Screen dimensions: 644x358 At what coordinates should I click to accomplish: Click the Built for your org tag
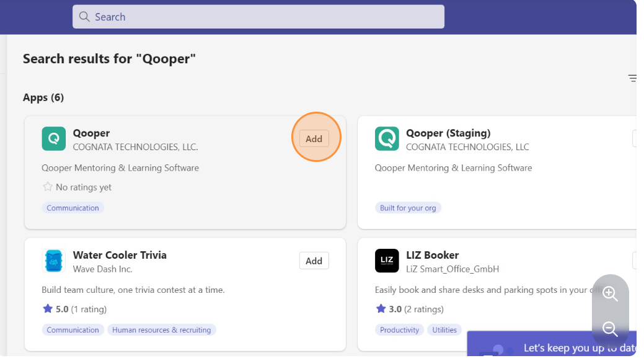coord(408,208)
